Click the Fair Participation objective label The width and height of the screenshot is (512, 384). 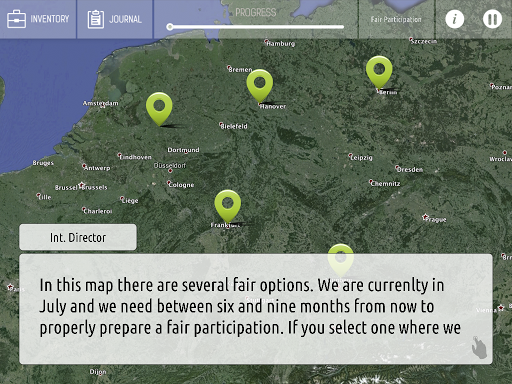point(396,19)
